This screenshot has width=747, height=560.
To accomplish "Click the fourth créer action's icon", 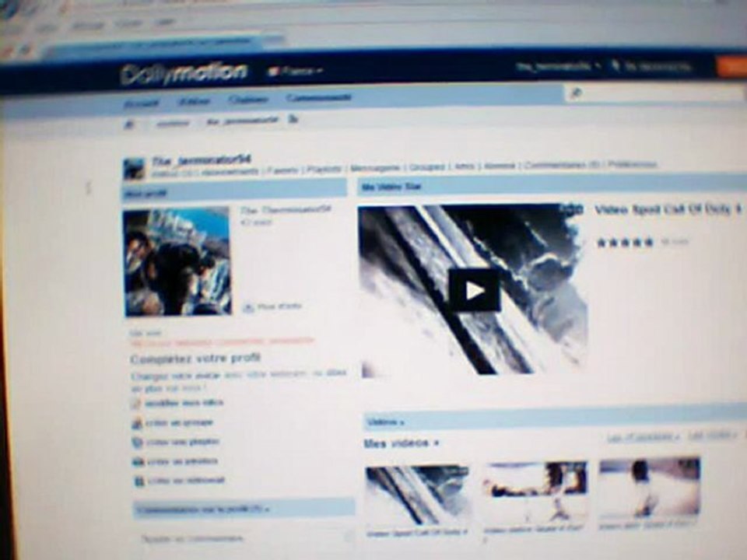I will [x=139, y=462].
